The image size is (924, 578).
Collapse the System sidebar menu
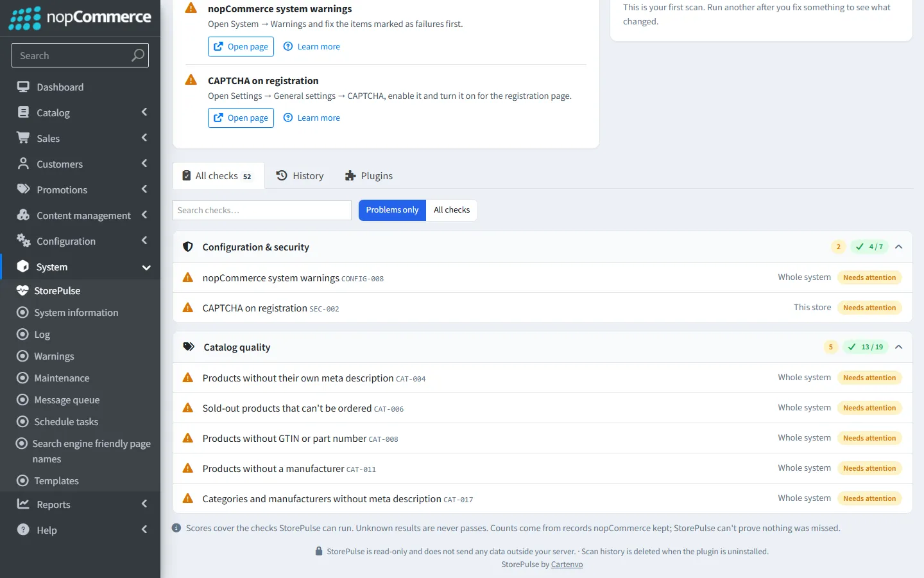coord(146,267)
